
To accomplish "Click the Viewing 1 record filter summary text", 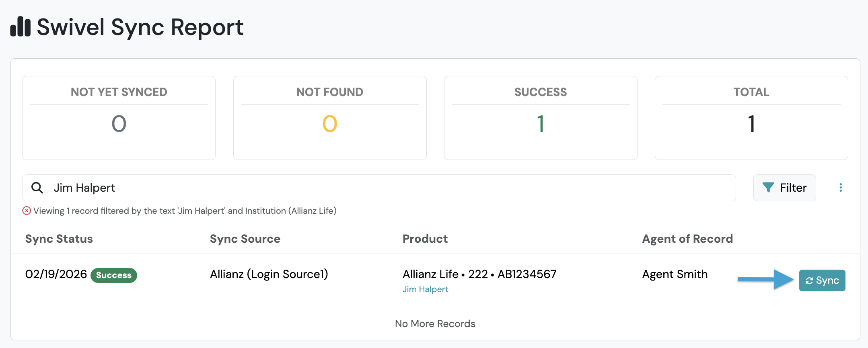I will (x=185, y=211).
